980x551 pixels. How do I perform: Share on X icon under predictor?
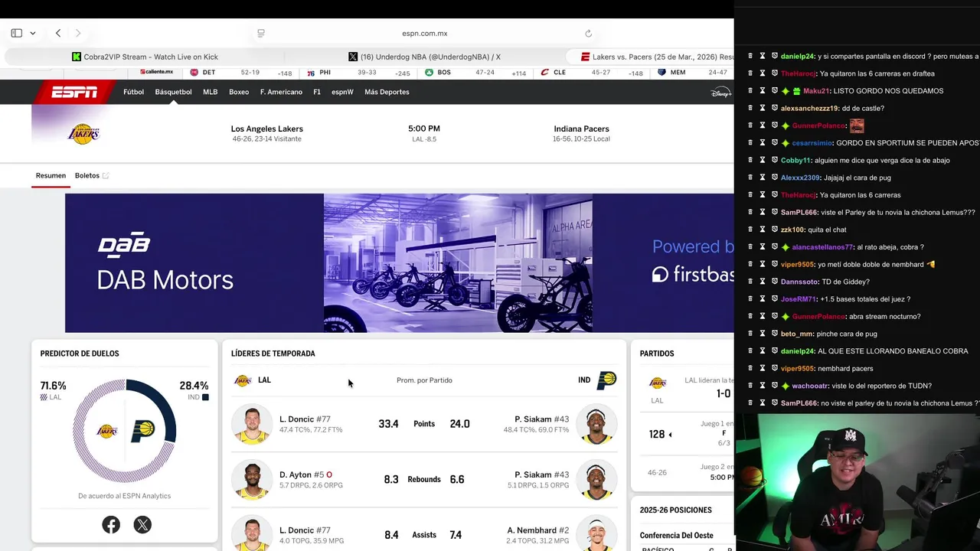coord(142,524)
